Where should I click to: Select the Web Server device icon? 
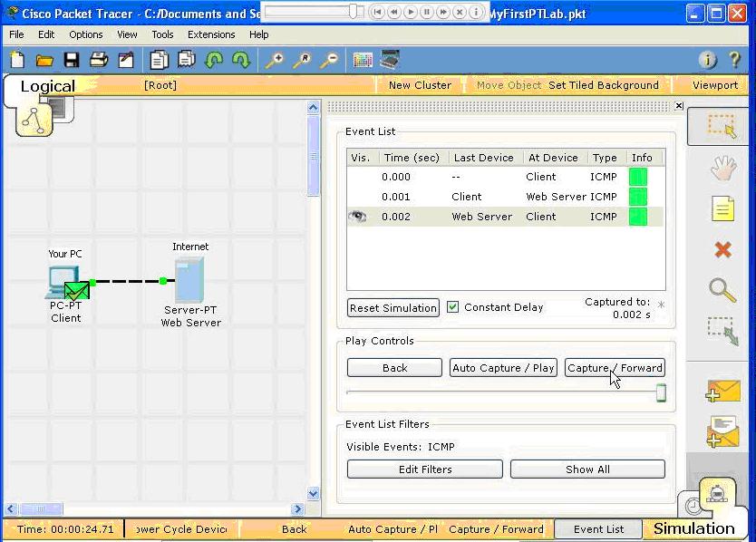[189, 280]
